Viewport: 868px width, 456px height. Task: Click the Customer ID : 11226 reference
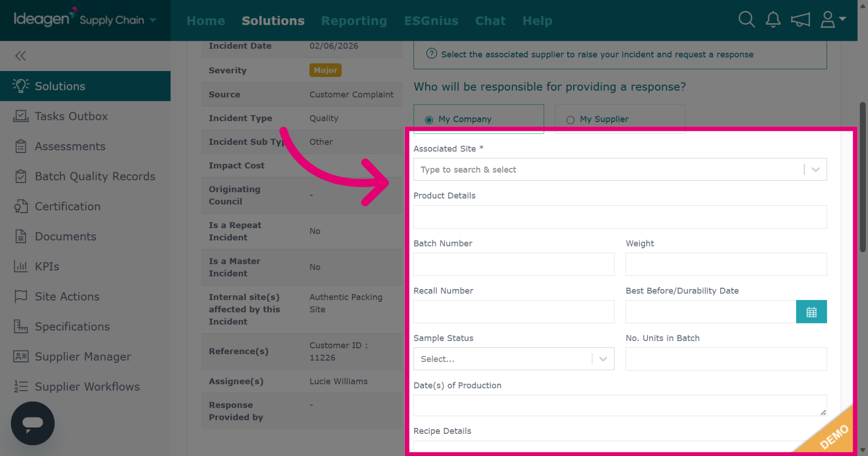coord(339,351)
